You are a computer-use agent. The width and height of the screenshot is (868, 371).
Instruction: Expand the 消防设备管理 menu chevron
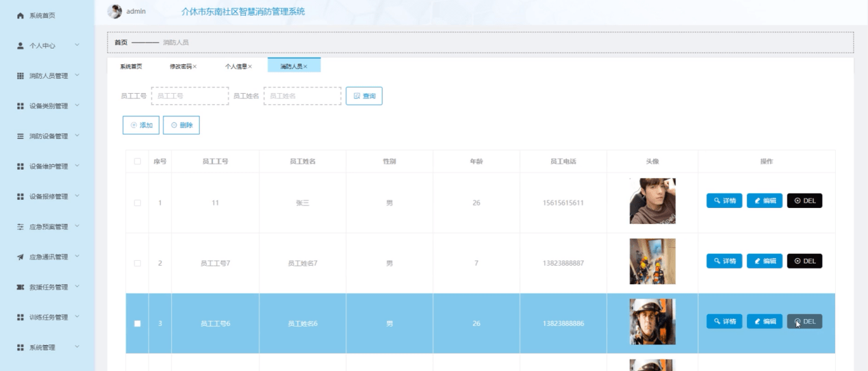click(x=77, y=136)
